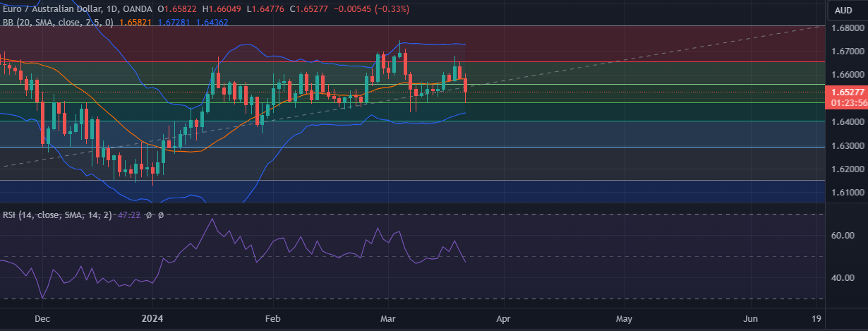Click the orange BB basis value 1.65821

tap(135, 23)
